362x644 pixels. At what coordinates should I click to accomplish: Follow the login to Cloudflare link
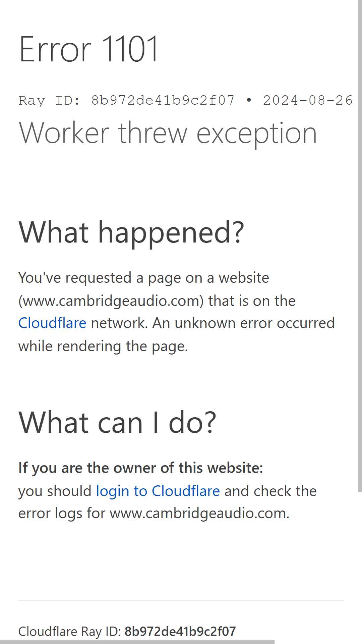pos(158,491)
